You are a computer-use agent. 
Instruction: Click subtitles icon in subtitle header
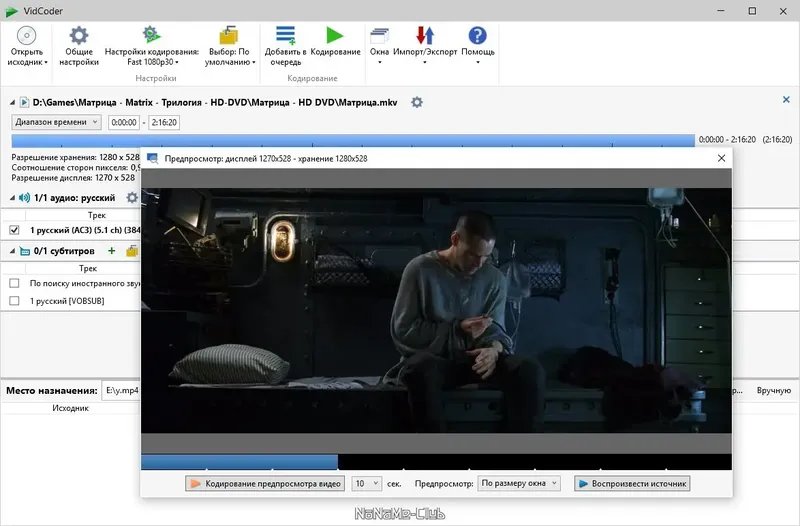(x=24, y=251)
